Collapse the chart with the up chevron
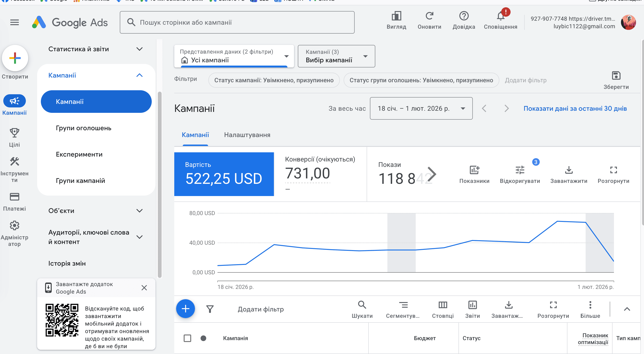The height and width of the screenshot is (354, 644). [x=627, y=309]
